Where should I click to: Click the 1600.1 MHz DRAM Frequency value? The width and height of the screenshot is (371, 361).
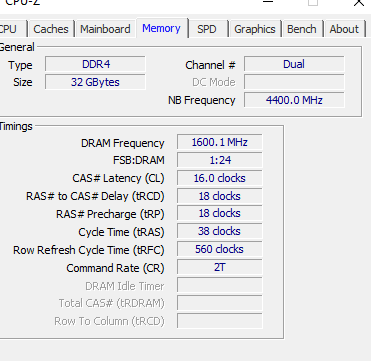tap(219, 142)
